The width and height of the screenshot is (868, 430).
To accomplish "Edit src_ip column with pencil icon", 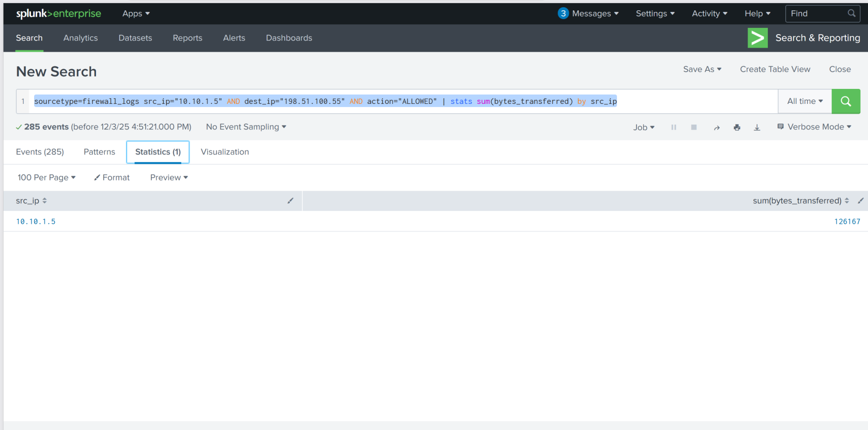I will (x=290, y=201).
